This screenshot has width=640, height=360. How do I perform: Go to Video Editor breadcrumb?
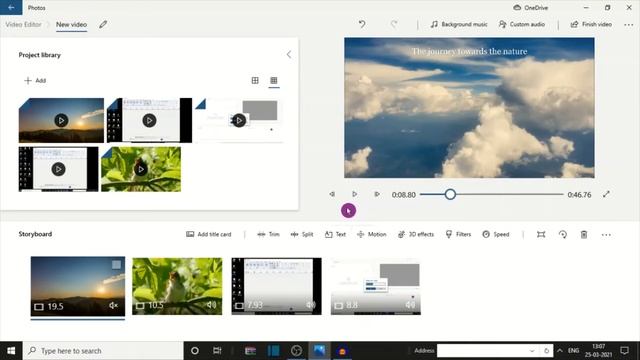pyautogui.click(x=23, y=24)
